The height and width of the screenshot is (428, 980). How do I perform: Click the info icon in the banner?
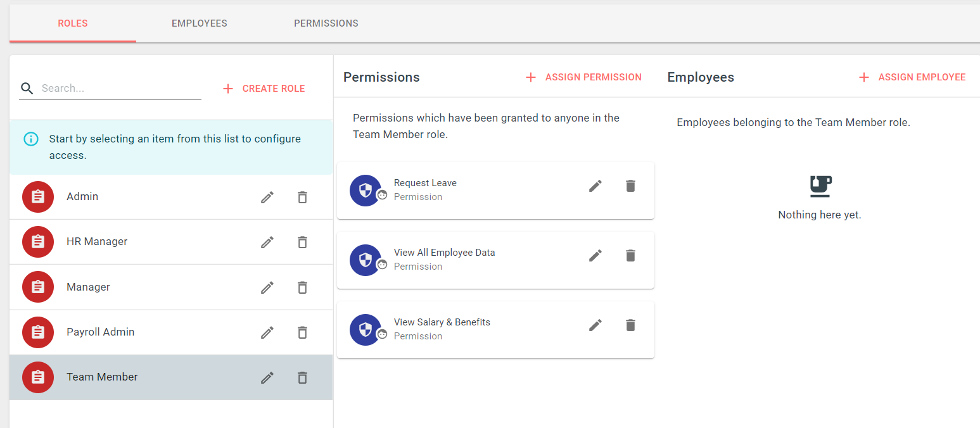point(30,139)
